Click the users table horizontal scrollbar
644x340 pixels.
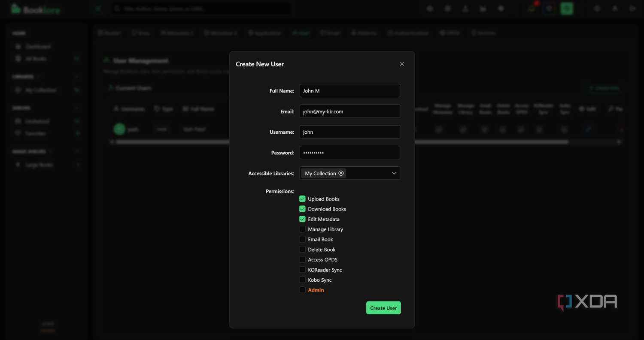[342, 141]
